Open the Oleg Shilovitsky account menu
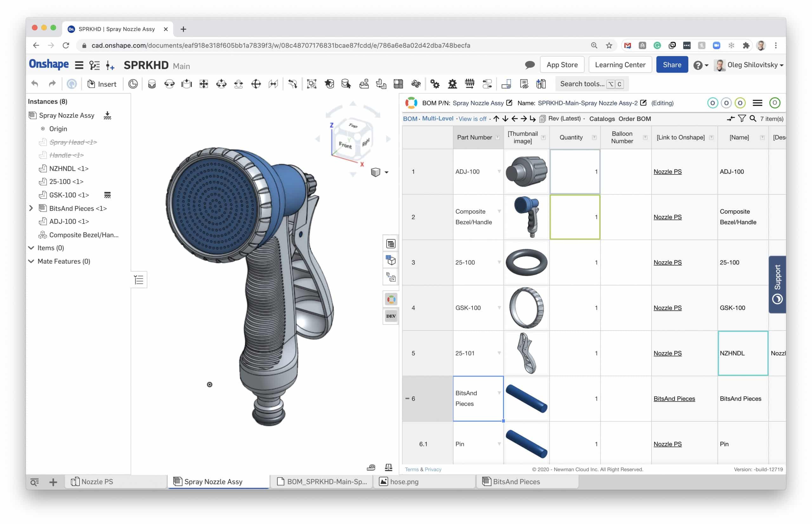The image size is (812, 524). (748, 65)
